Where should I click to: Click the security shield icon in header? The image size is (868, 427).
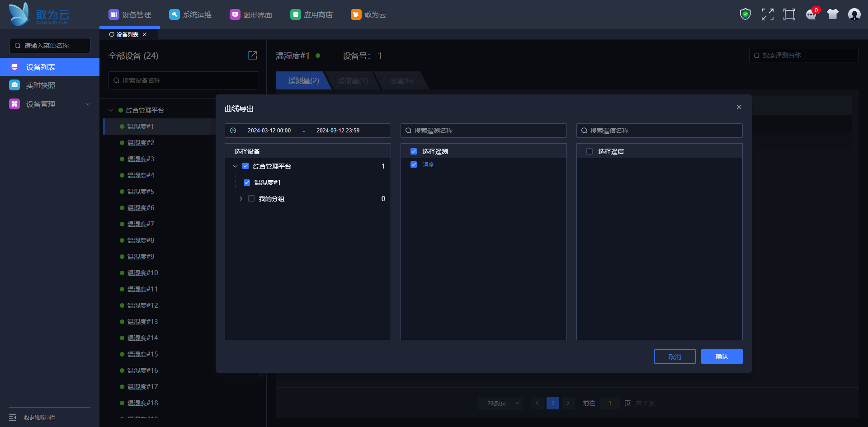point(745,14)
